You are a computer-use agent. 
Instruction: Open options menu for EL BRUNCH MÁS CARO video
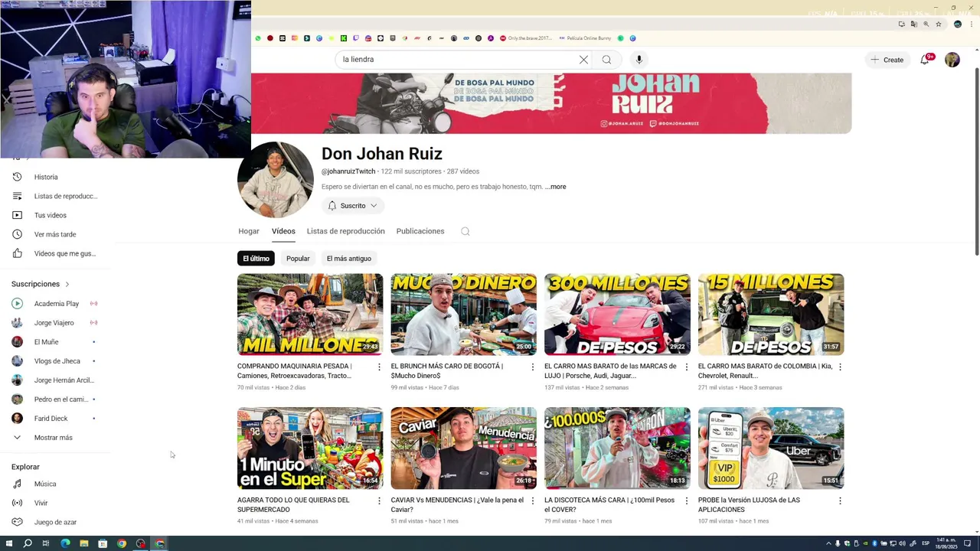tap(533, 367)
